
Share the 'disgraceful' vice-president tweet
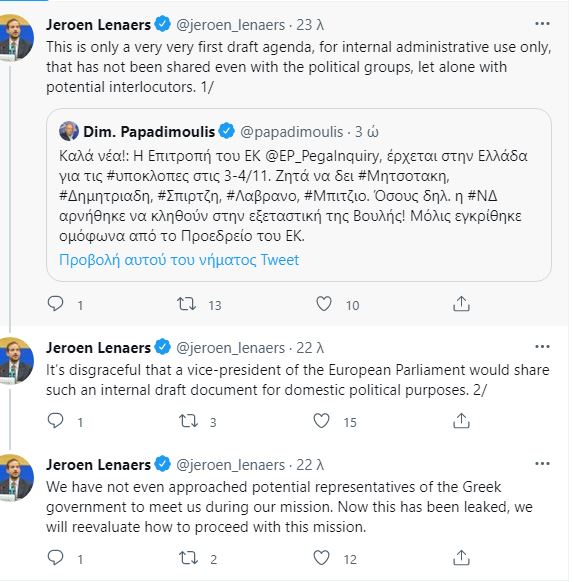point(461,421)
